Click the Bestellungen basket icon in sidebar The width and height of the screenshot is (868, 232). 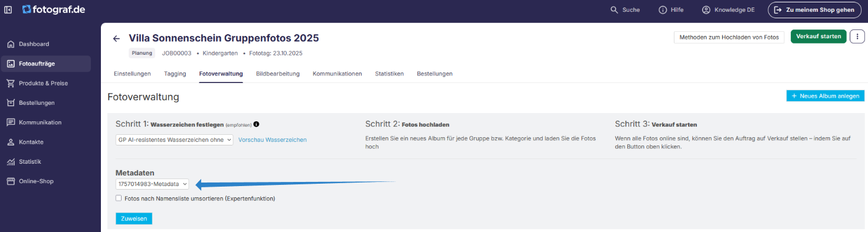click(11, 103)
